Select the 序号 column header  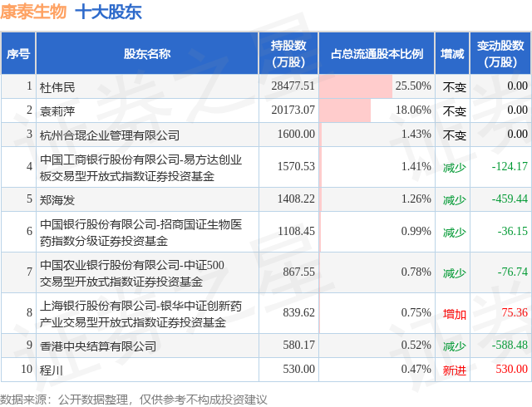coord(18,54)
